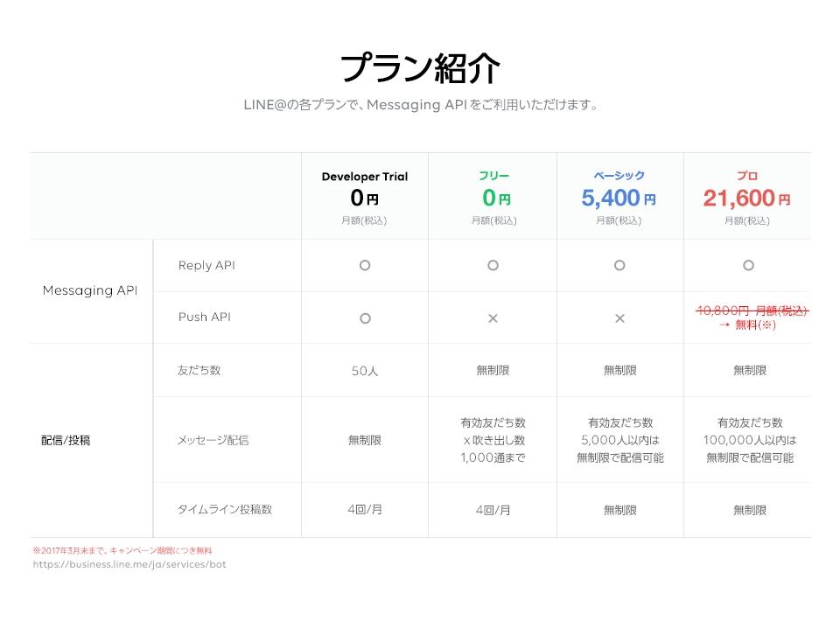Screen dimensions: 840x621
Task: Click 無制限 in 友だち数 row under ベーシック
Action: (619, 370)
